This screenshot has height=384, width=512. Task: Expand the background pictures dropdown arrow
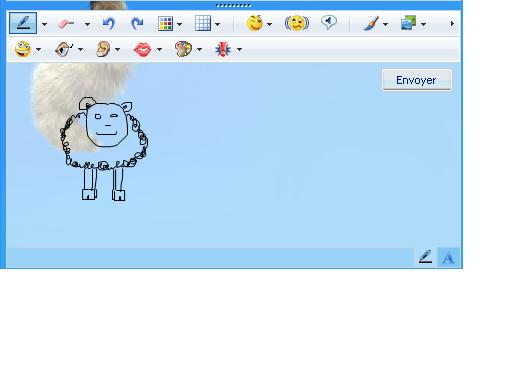tap(423, 24)
